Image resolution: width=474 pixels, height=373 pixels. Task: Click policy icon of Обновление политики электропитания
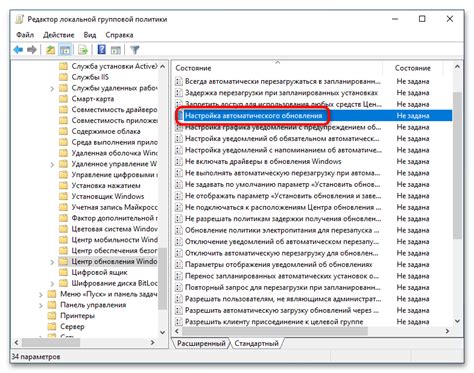tap(179, 230)
